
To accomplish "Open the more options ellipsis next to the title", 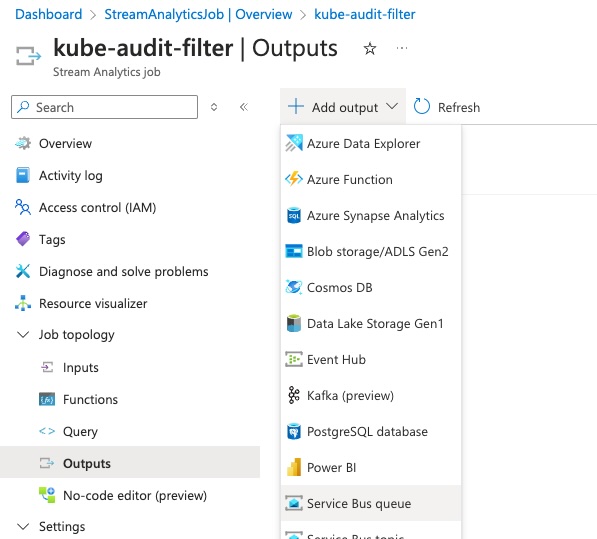I will click(402, 48).
